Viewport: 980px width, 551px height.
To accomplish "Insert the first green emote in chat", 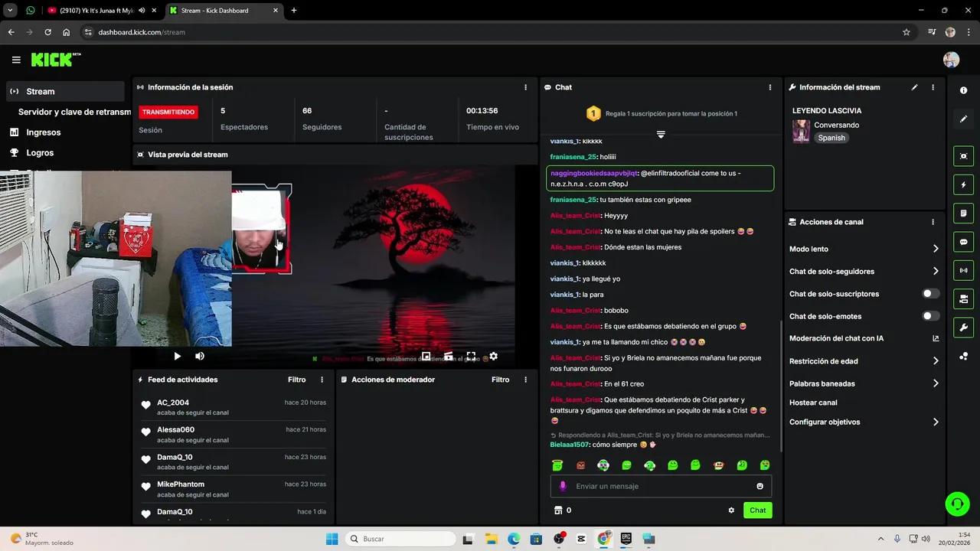I will 557,465.
